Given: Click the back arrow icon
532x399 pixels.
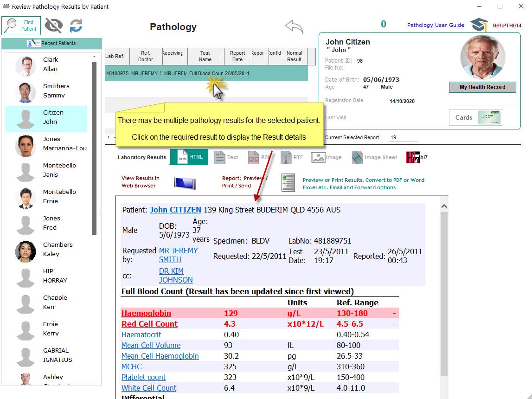Looking at the screenshot, I should 294,26.
